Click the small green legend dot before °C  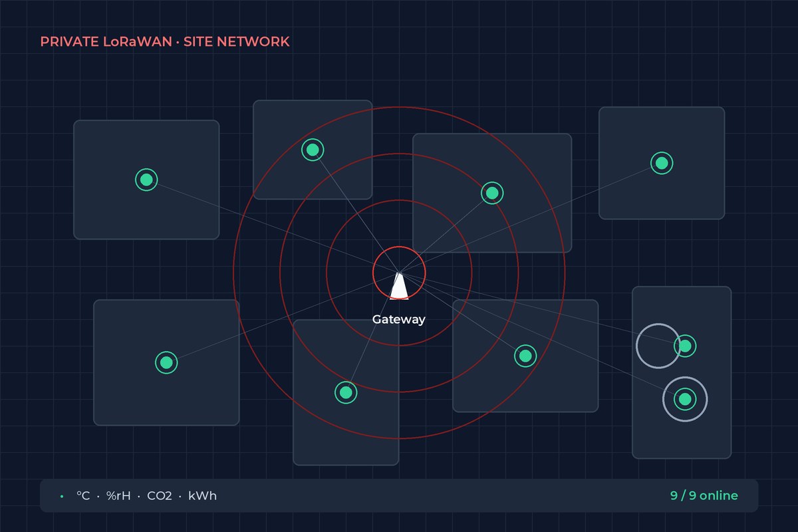62,496
